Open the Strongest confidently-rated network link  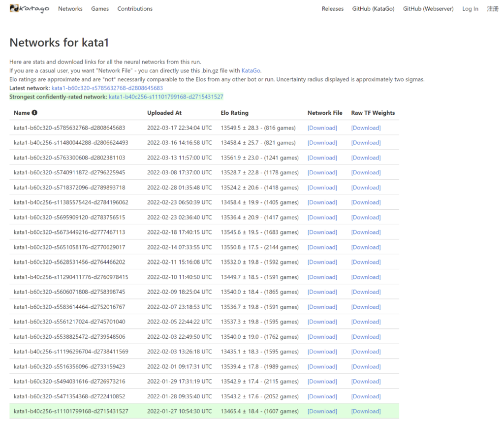pyautogui.click(x=166, y=97)
